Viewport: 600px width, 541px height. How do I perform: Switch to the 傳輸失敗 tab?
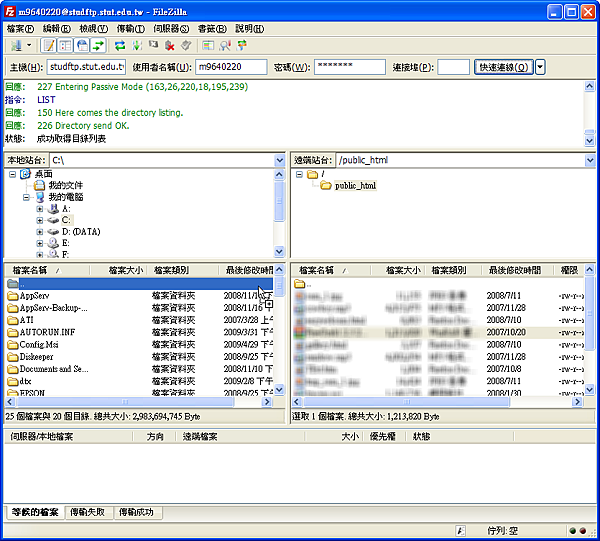[88, 512]
